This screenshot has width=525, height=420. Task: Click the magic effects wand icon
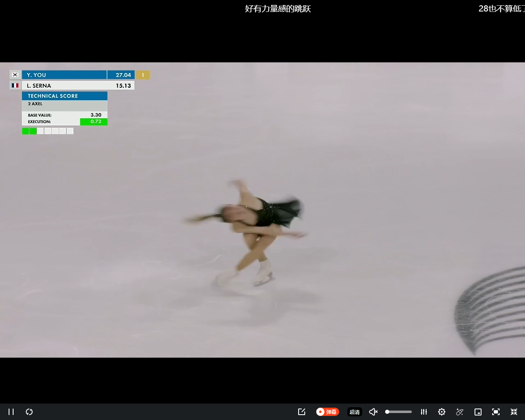[460, 412]
